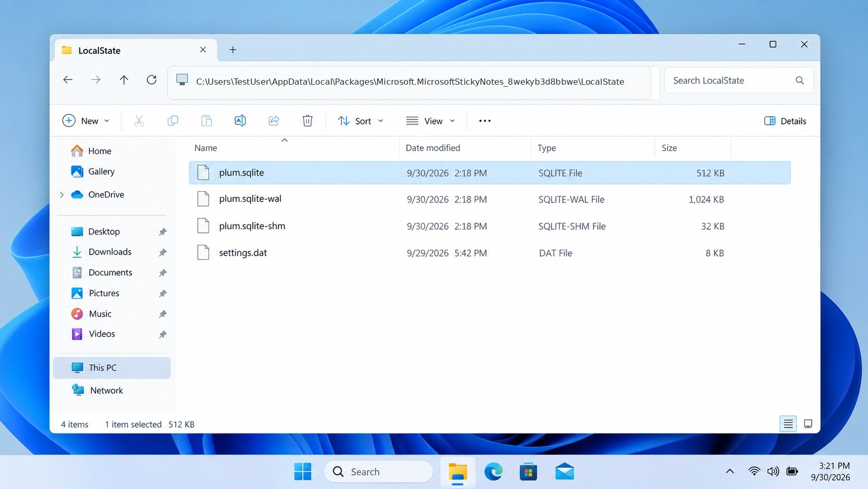Click the Cut scissors icon

139,121
